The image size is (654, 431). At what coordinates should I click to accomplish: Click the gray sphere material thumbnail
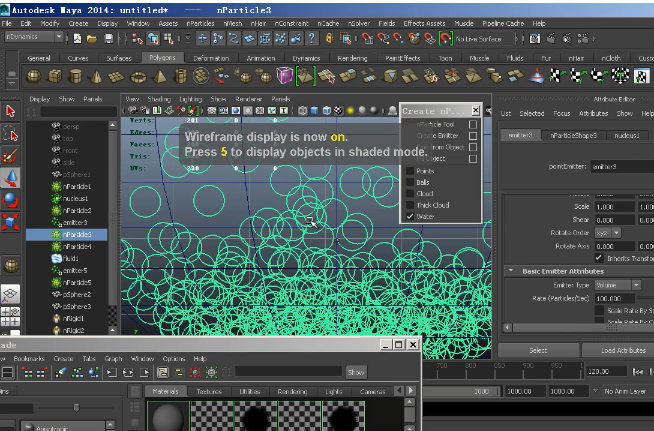[168, 416]
